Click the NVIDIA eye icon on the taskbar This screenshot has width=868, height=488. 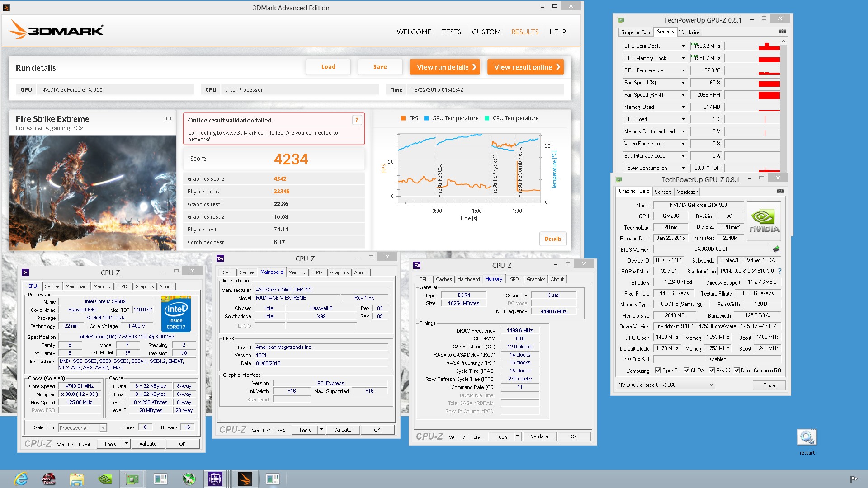[x=105, y=479]
